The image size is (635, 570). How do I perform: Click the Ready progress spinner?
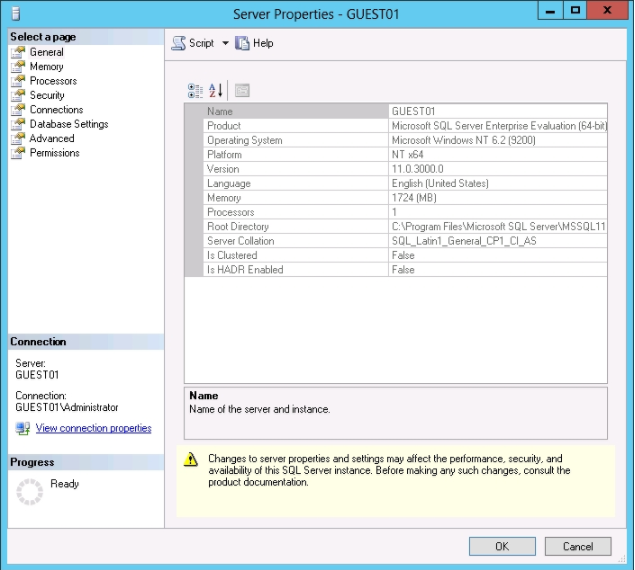[x=29, y=492]
